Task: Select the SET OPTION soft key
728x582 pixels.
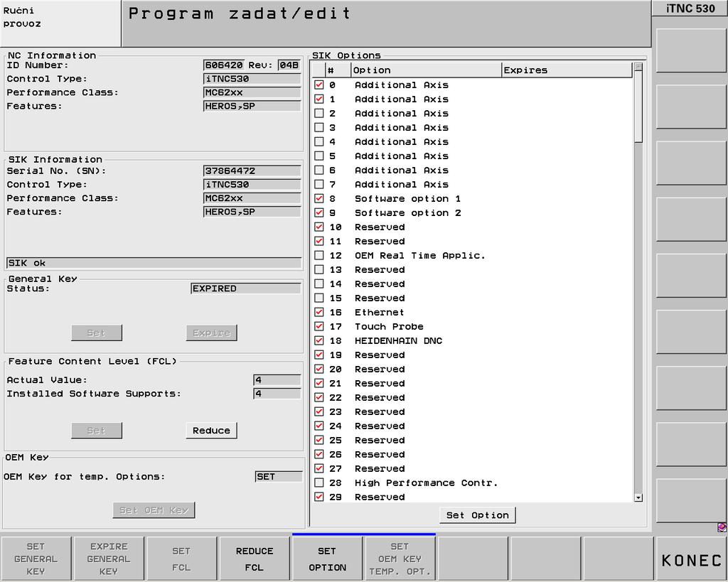Action: coord(327,559)
